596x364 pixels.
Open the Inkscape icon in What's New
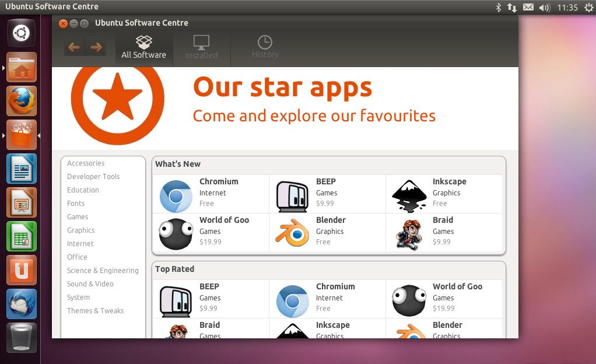409,196
